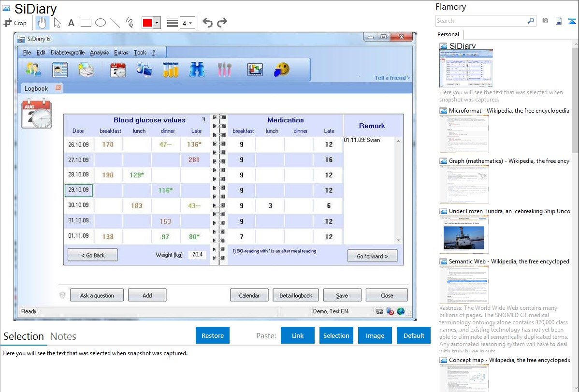Click the Link paste button
This screenshot has width=579, height=392.
point(298,335)
